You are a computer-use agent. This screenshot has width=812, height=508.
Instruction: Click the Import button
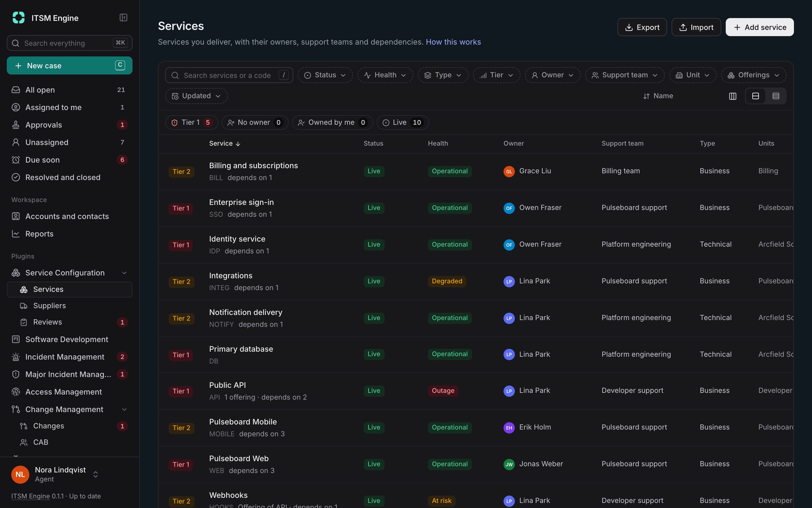click(x=696, y=27)
